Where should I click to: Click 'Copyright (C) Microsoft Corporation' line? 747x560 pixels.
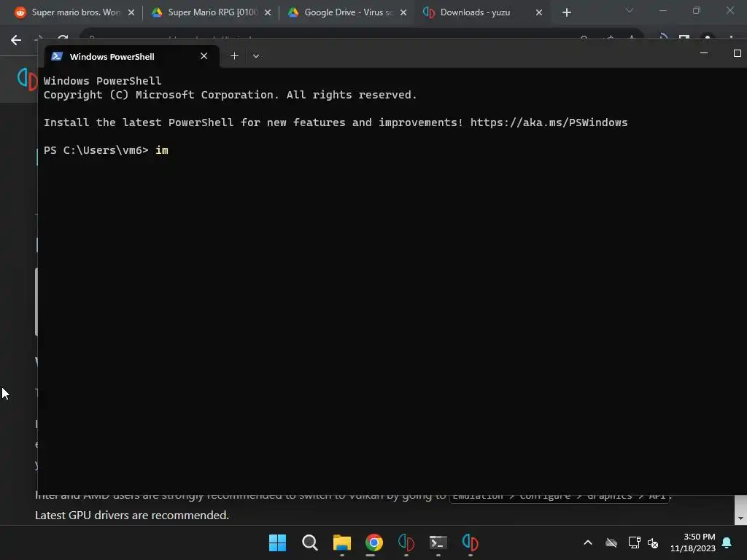(230, 95)
